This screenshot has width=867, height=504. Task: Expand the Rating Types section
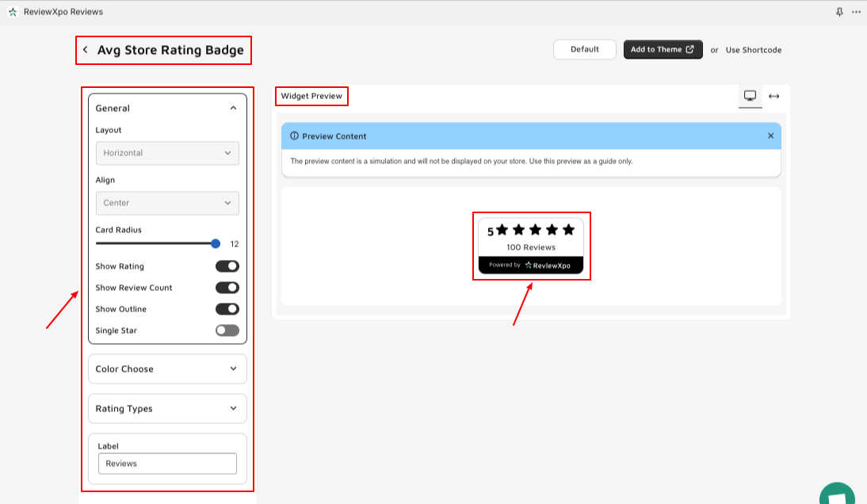[167, 408]
